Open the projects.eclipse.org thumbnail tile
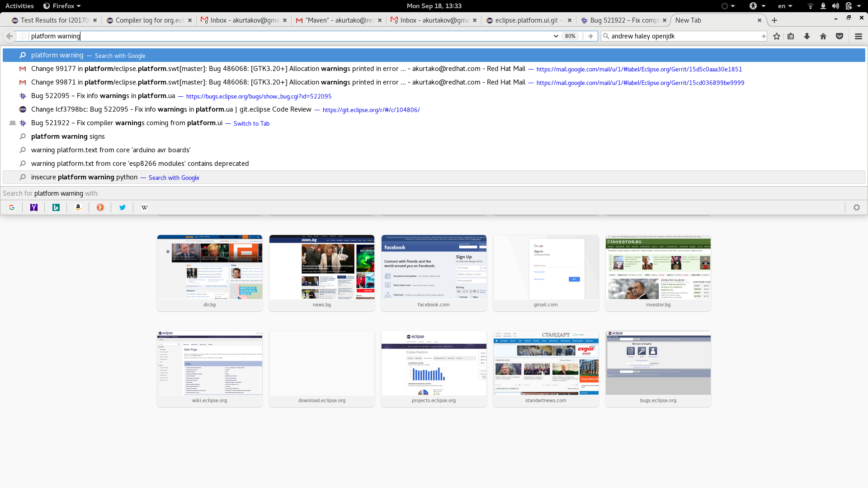The height and width of the screenshot is (488, 868). 434,369
